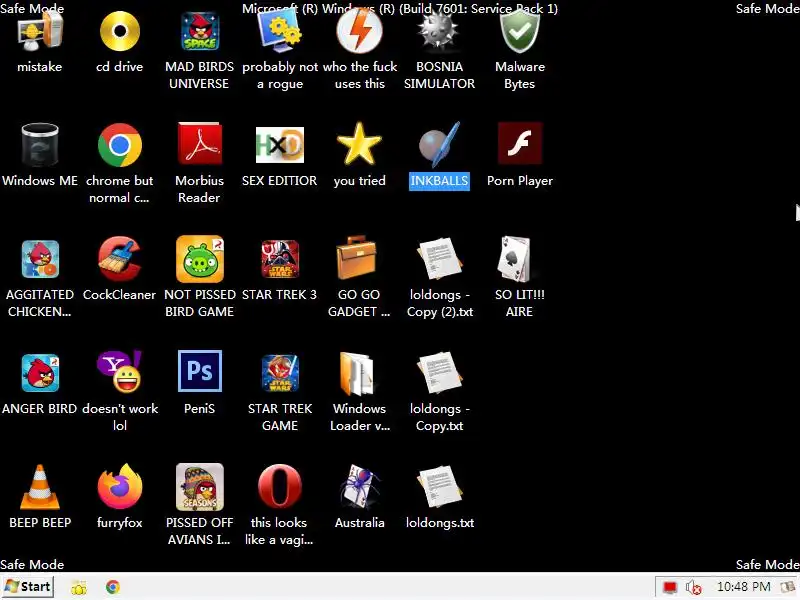Click the ANGER BIRD icon
800x600 pixels.
pos(40,373)
